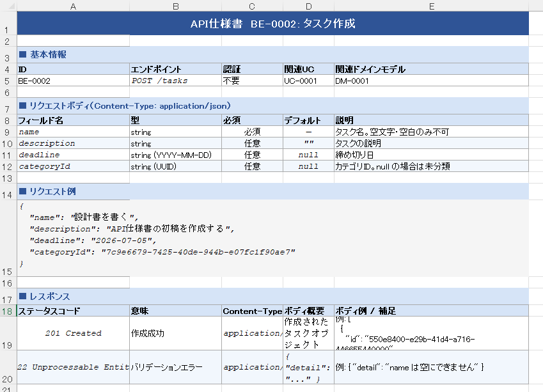
Task: Click the 'name' field cell in row 9
Action: [x=74, y=132]
